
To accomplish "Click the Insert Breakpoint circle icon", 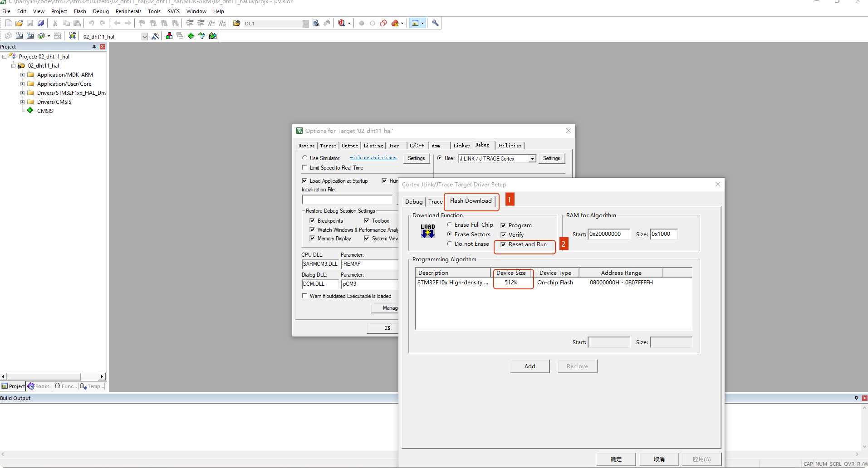I will pyautogui.click(x=362, y=23).
